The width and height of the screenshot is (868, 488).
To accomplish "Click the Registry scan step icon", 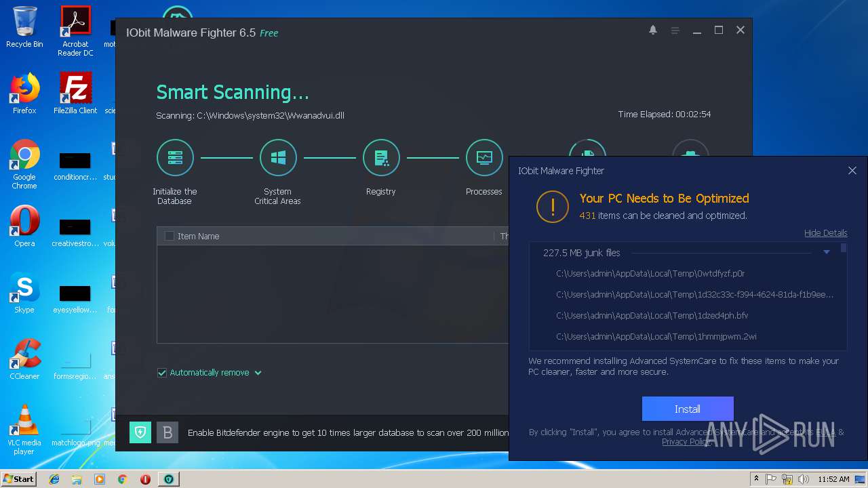I will pyautogui.click(x=381, y=158).
